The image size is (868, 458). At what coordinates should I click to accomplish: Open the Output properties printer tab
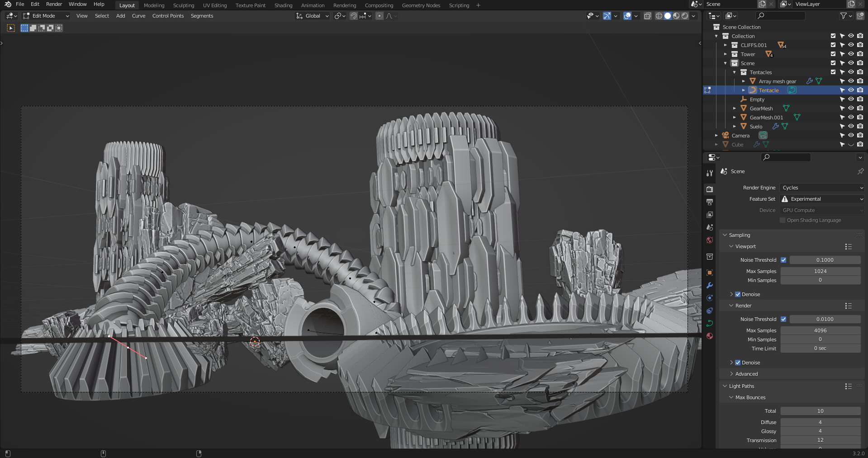(709, 202)
